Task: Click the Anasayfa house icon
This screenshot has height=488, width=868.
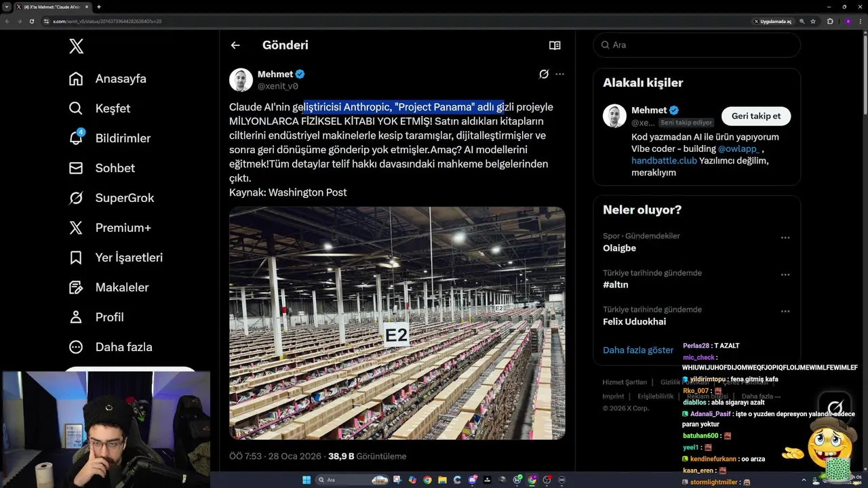Action: [x=76, y=79]
